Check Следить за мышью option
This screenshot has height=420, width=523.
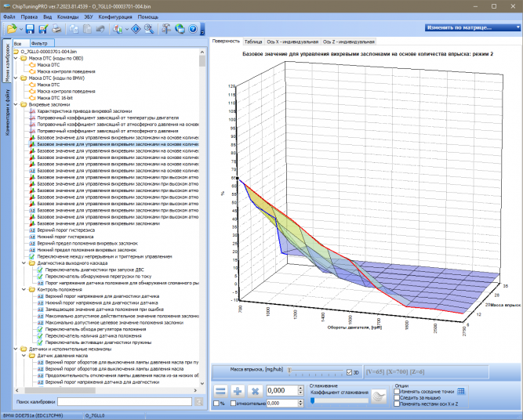pos(397,397)
